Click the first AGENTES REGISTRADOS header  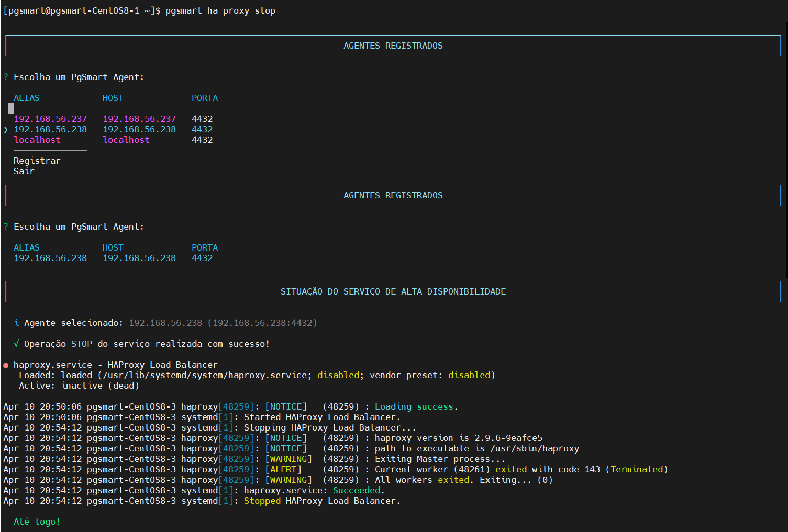(393, 46)
